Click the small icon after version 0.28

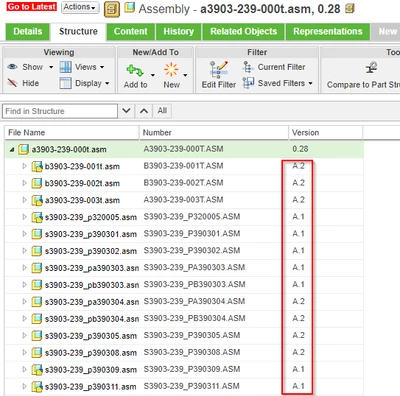tap(349, 9)
